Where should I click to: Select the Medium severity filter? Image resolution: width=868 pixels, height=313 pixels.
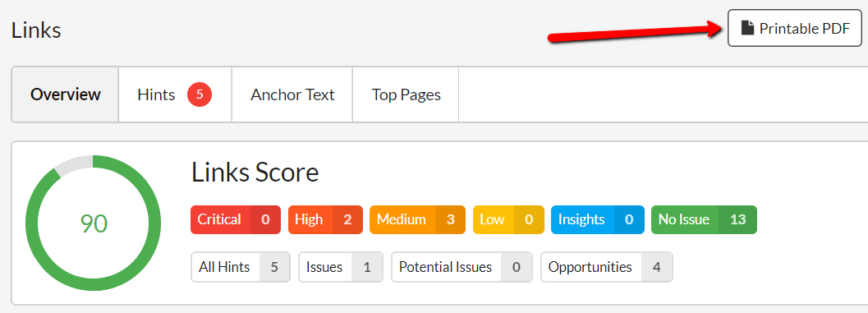(x=417, y=219)
